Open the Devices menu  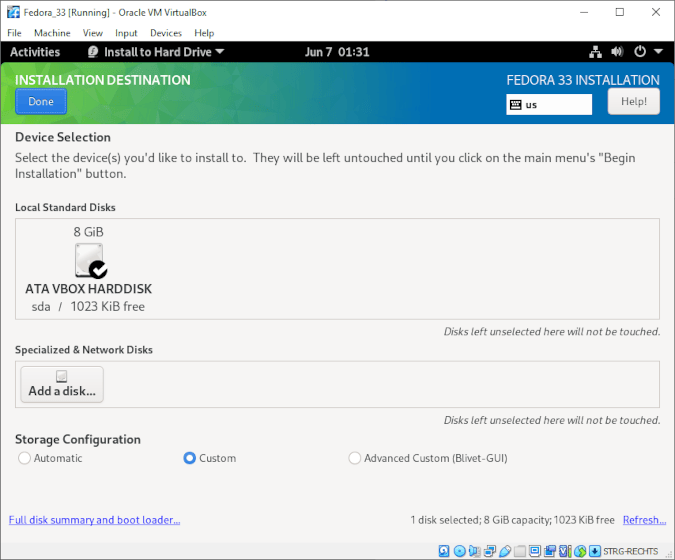[x=166, y=33]
